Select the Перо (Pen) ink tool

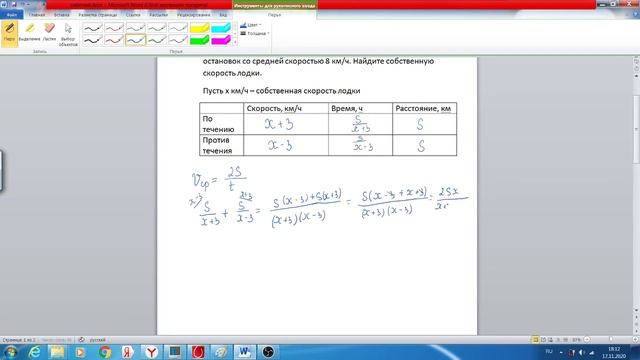9,34
